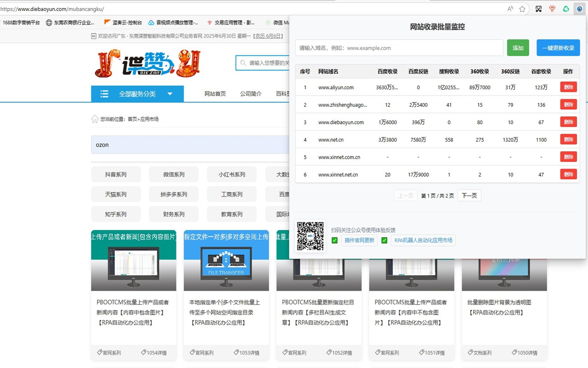Click the 1053详情 link
Viewport: 588px width, 368px height.
pyautogui.click(x=247, y=353)
